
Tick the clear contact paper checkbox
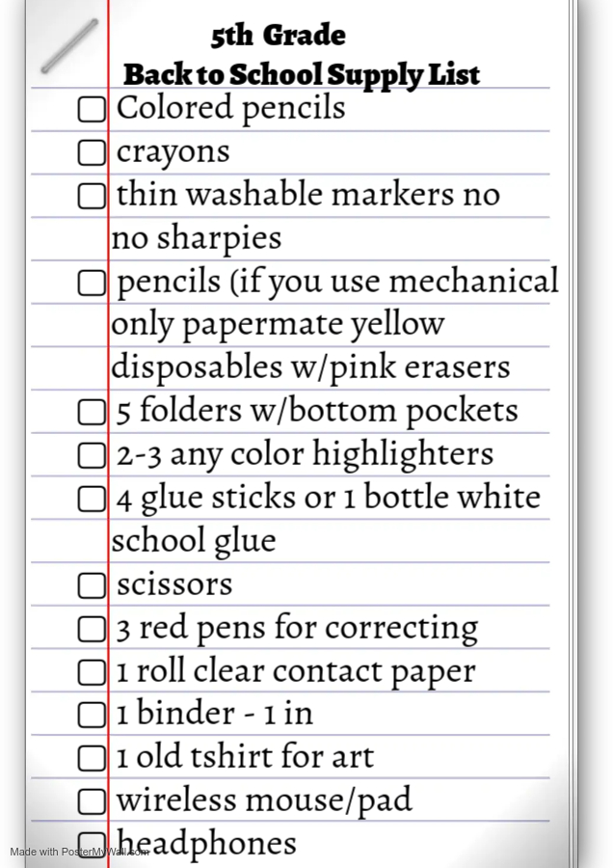(92, 671)
